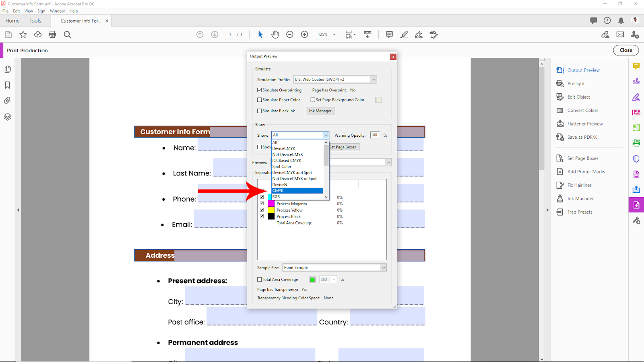
Task: Open page thumbnails panel
Action: tap(8, 70)
